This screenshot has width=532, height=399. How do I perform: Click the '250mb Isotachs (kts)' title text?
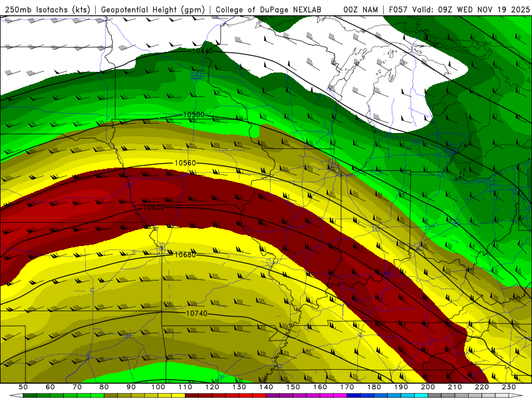48,10
